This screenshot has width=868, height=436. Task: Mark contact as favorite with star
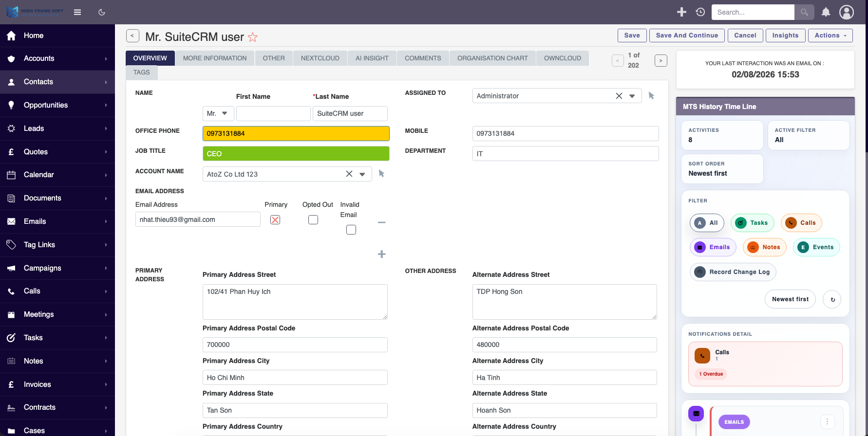(x=253, y=37)
